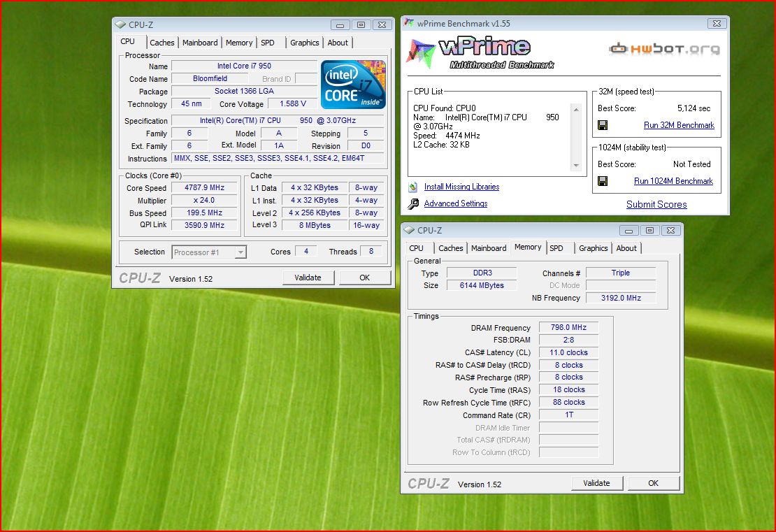Click CPU-Z title bar icon in Memory window

coord(409,230)
